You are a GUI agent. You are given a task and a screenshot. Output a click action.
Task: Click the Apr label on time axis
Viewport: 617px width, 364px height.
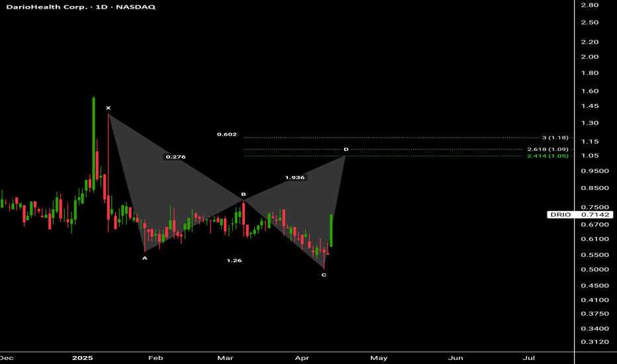point(302,357)
